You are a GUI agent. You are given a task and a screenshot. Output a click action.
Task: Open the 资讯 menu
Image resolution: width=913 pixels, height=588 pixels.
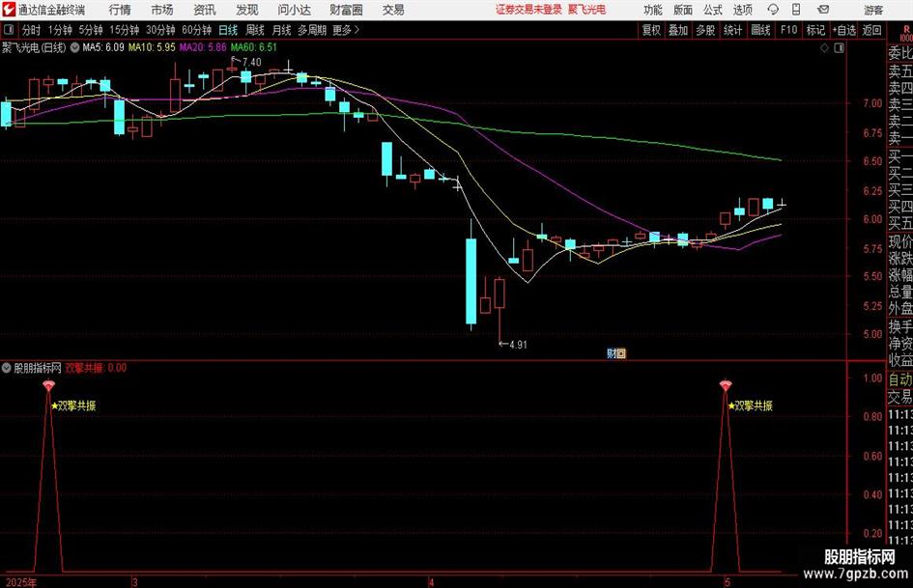[205, 10]
